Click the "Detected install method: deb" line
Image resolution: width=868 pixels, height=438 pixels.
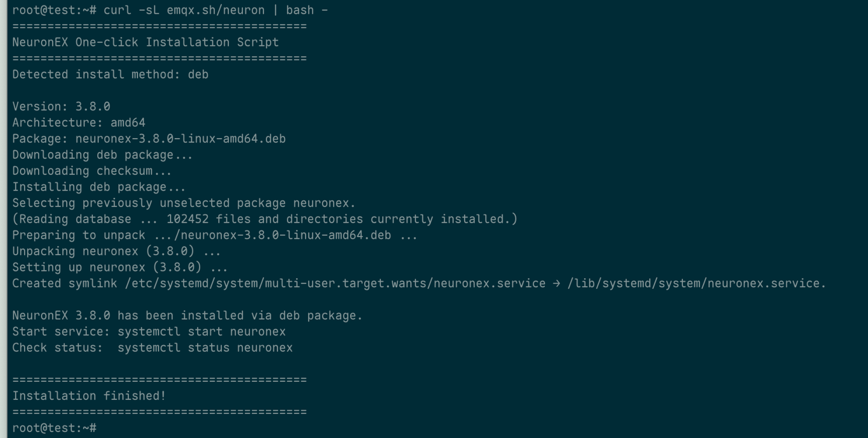click(110, 74)
